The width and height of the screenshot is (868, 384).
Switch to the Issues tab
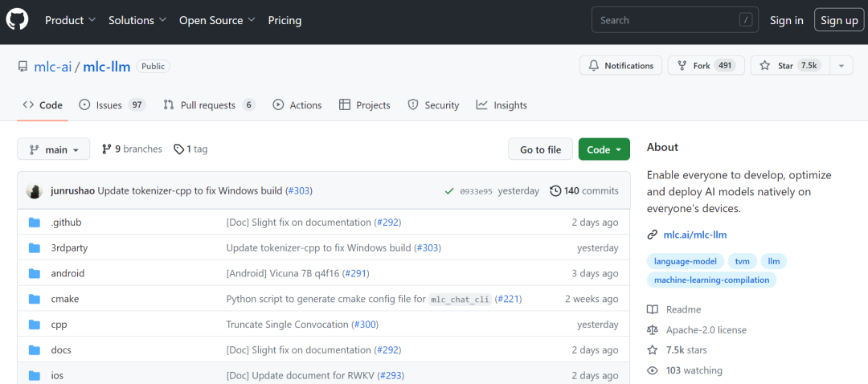point(113,105)
